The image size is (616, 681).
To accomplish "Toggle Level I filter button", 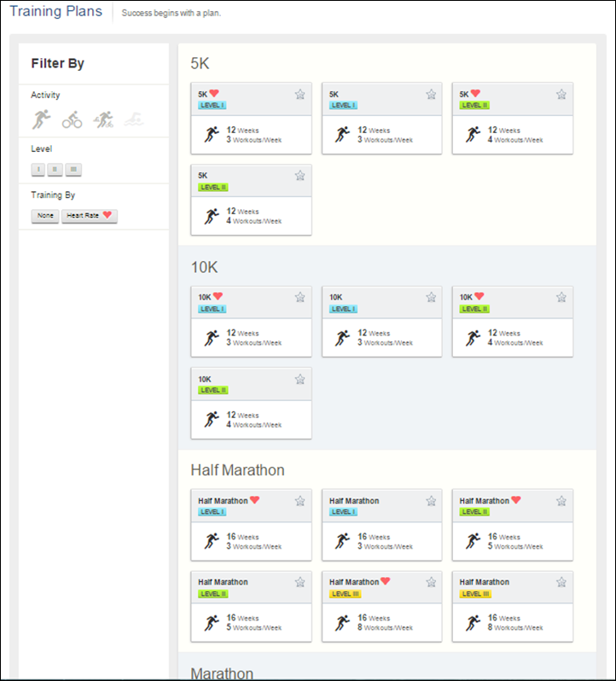I will [x=38, y=169].
